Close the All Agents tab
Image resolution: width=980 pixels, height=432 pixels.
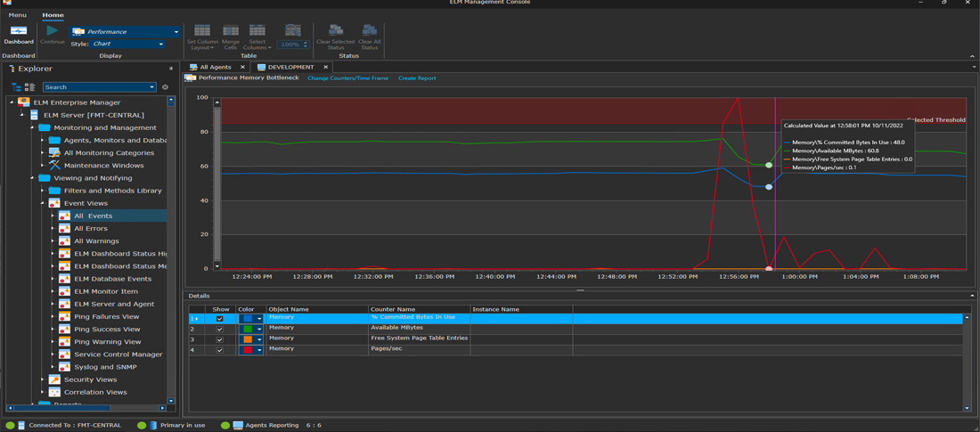(x=242, y=67)
